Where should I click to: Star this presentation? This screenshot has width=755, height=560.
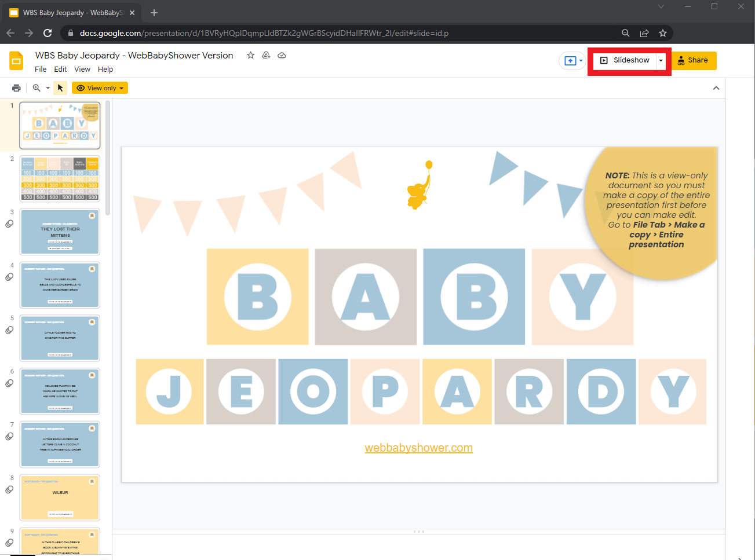(x=250, y=56)
